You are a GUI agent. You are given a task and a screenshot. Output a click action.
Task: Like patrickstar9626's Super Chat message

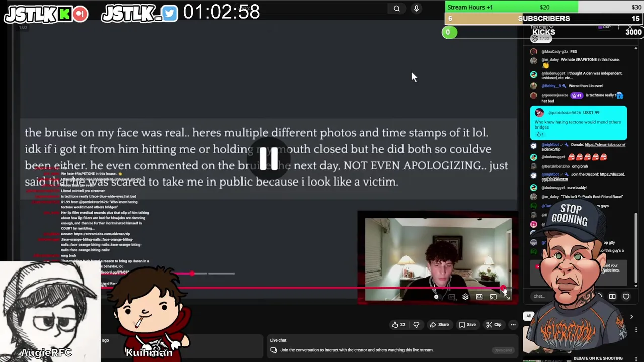pos(539,135)
